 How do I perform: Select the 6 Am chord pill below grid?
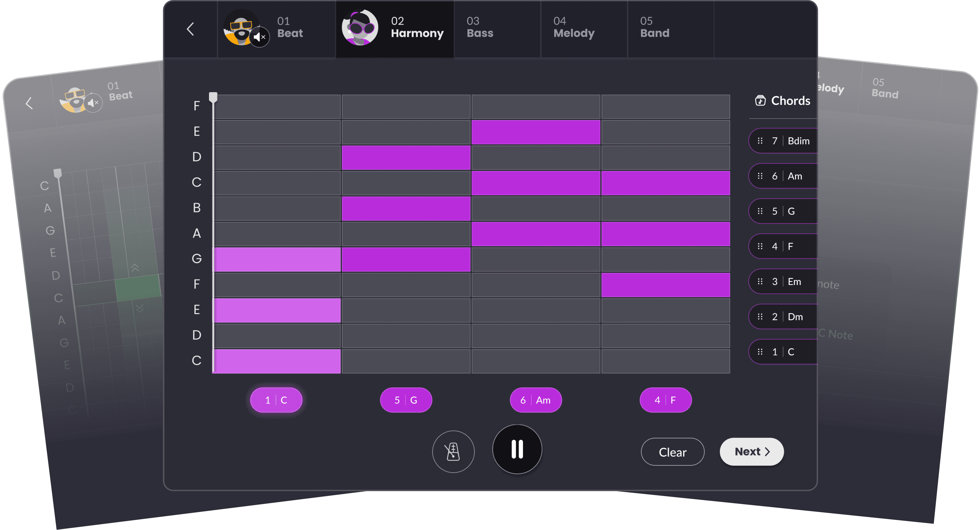coord(535,400)
